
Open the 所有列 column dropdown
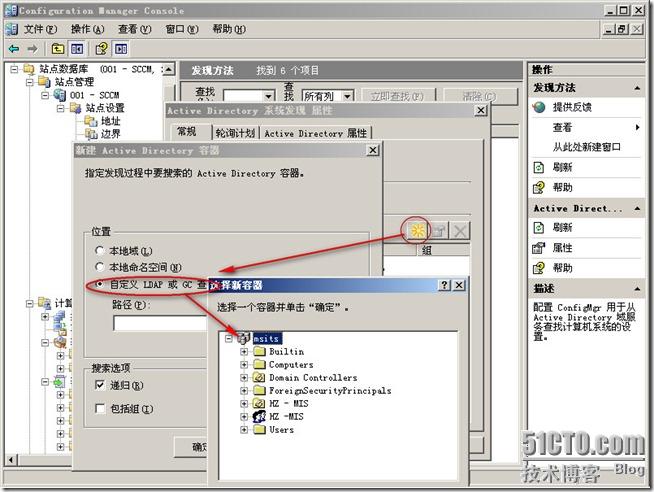click(x=347, y=97)
